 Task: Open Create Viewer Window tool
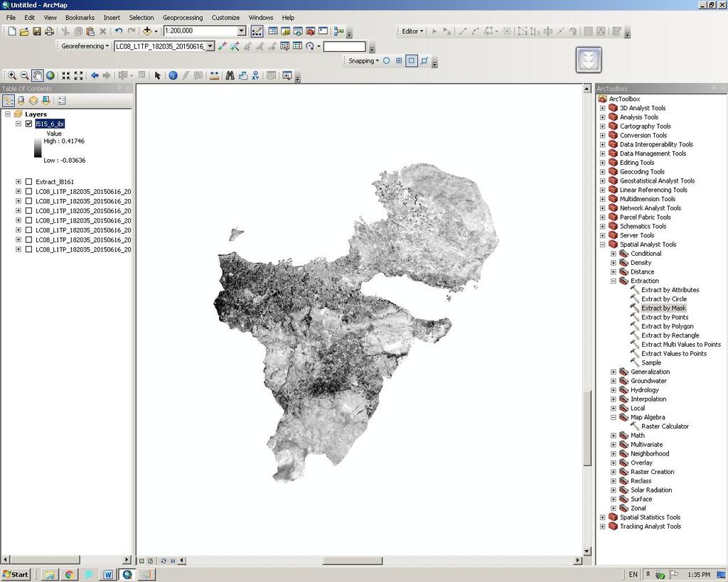coord(287,75)
